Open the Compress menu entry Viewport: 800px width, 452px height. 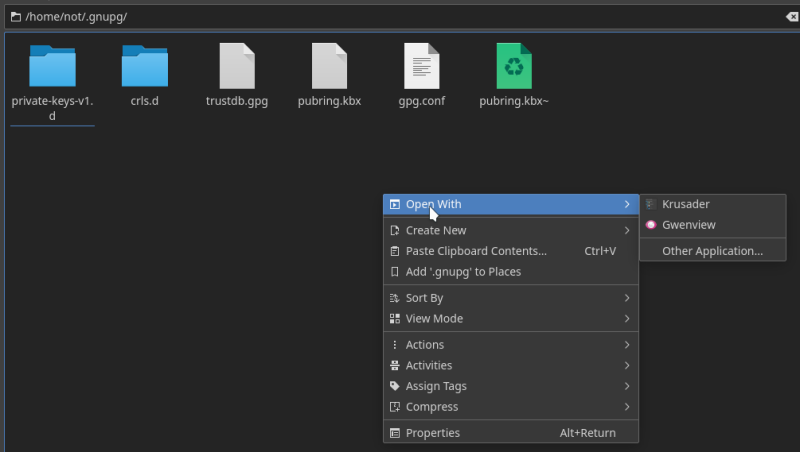(x=511, y=407)
